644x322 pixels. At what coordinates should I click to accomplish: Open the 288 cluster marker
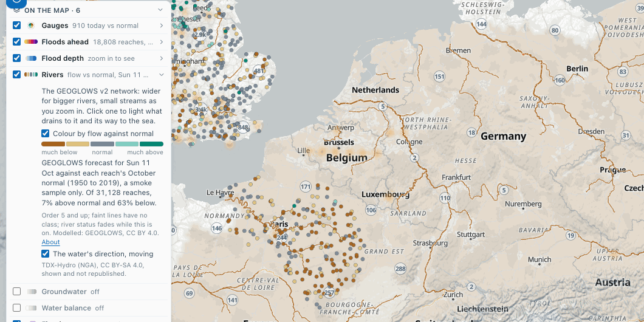pos(400,269)
